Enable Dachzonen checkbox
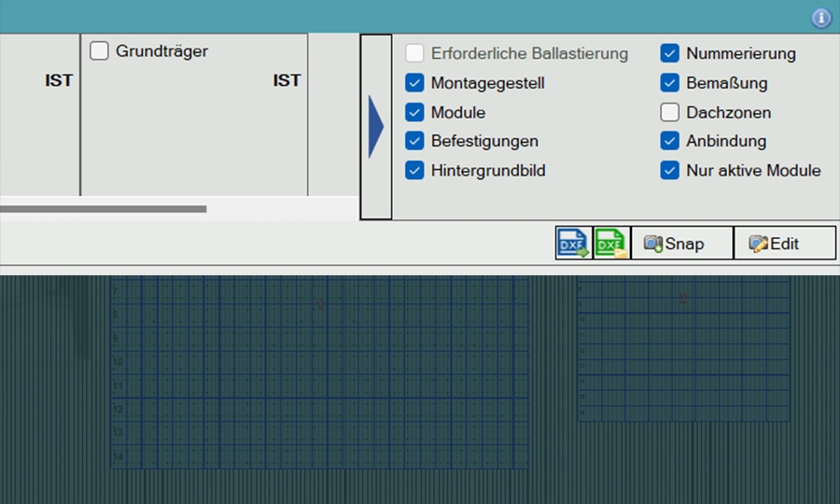 tap(669, 113)
